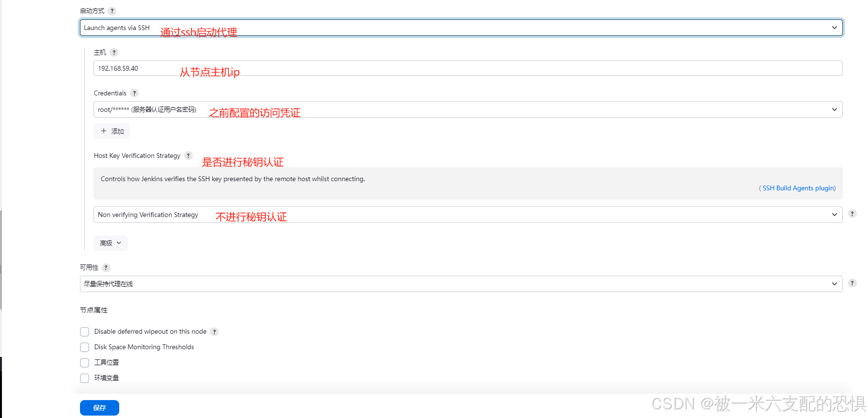Image resolution: width=868 pixels, height=418 pixels.
Task: Click the 添加 add credentials button
Action: [x=111, y=131]
